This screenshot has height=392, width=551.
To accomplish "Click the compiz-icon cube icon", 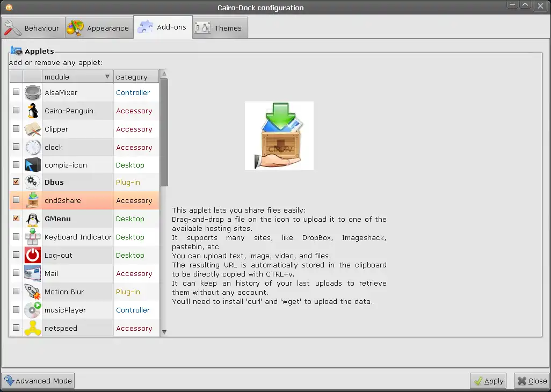I will point(33,165).
